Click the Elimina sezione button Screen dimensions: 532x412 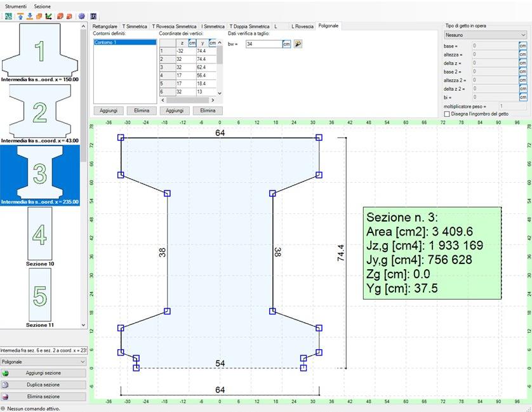[x=43, y=397]
